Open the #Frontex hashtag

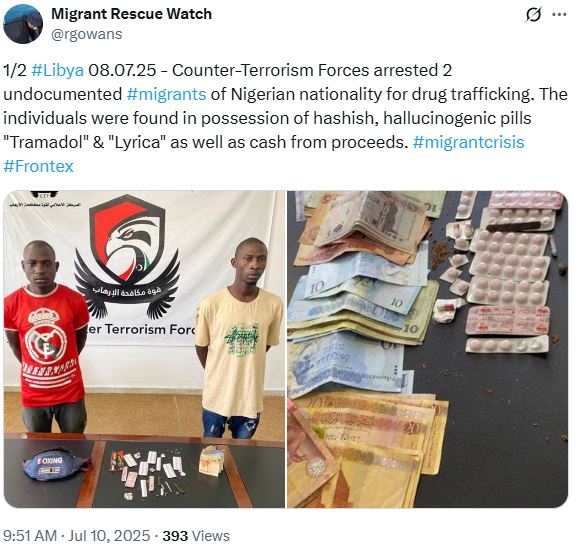point(39,166)
